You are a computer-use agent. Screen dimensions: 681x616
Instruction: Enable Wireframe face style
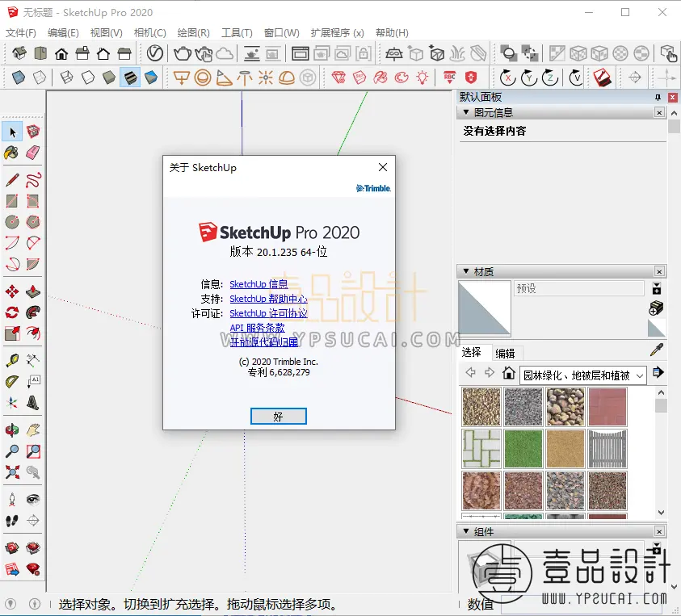66,78
